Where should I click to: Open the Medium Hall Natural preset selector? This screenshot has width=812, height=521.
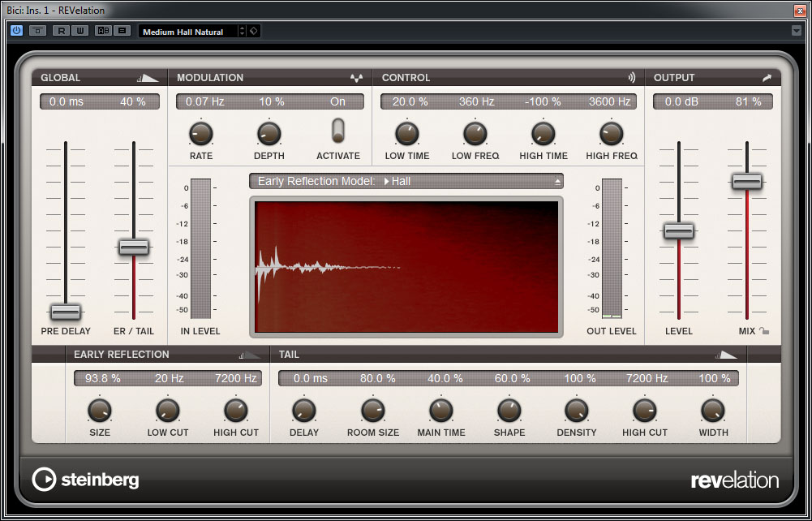click(x=191, y=31)
